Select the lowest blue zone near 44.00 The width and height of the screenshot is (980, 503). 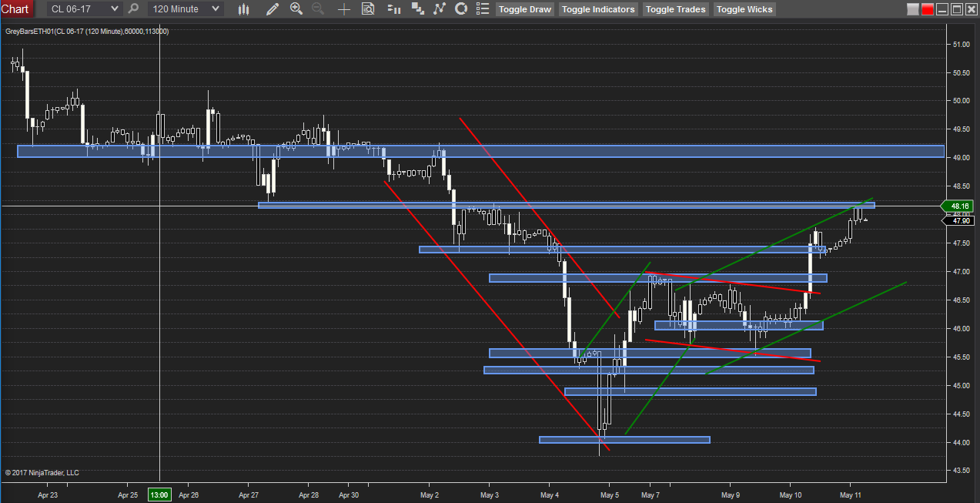[624, 440]
